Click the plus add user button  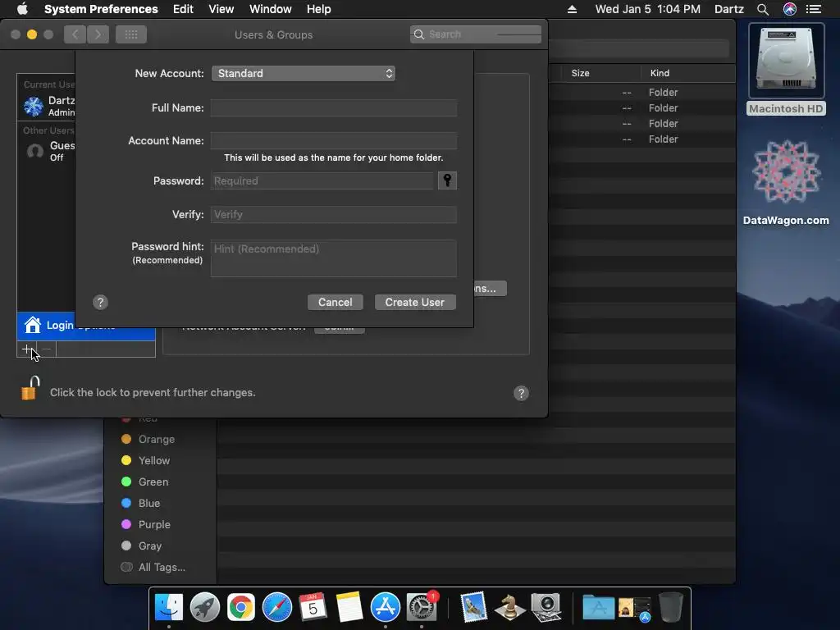(27, 349)
